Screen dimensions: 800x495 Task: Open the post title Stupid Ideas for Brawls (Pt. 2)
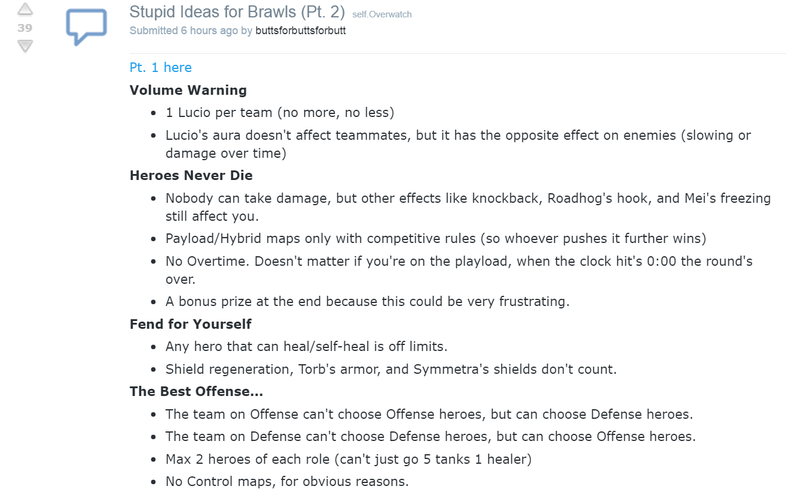click(x=237, y=12)
